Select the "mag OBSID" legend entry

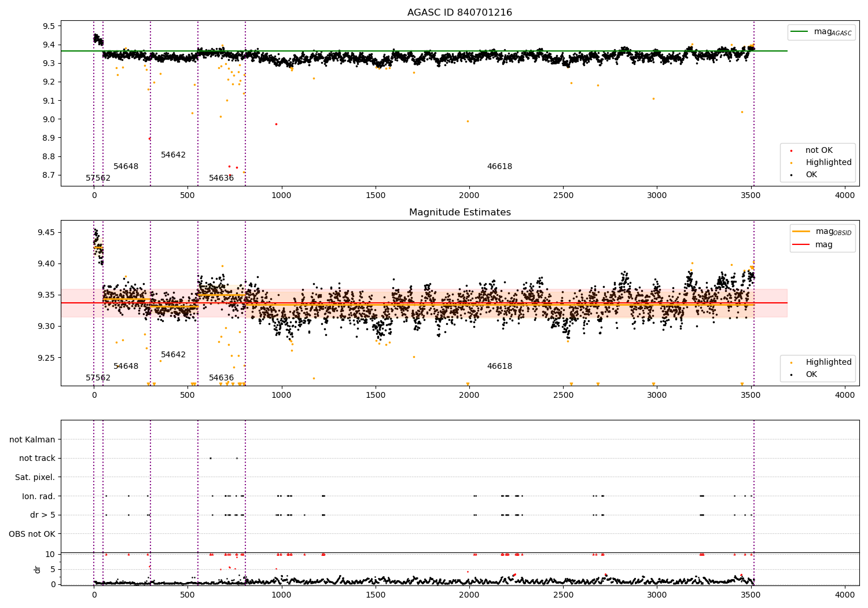[822, 232]
